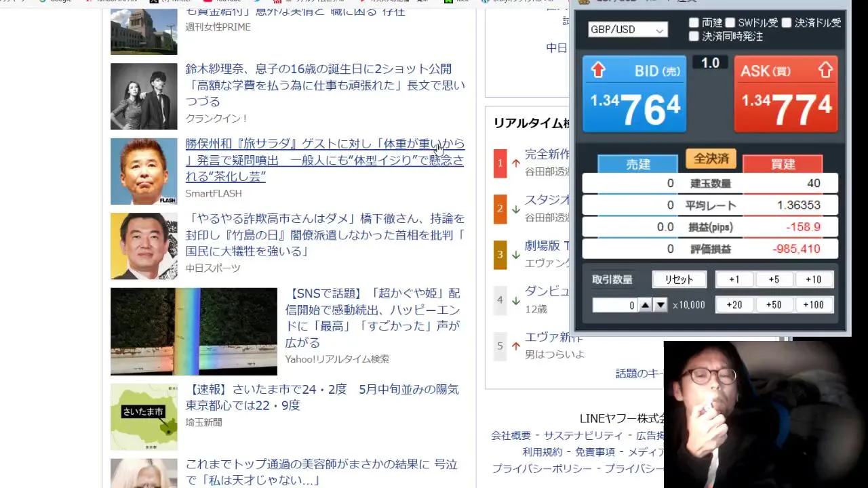
Task: Click the 週刊女性PRIME building thumbnail
Action: coord(144,31)
